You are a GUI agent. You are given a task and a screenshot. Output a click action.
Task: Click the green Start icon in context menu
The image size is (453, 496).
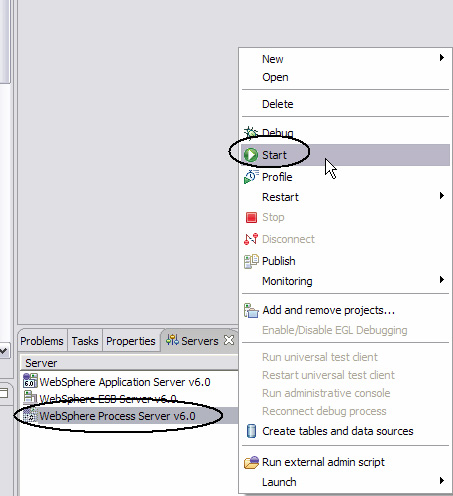(251, 155)
